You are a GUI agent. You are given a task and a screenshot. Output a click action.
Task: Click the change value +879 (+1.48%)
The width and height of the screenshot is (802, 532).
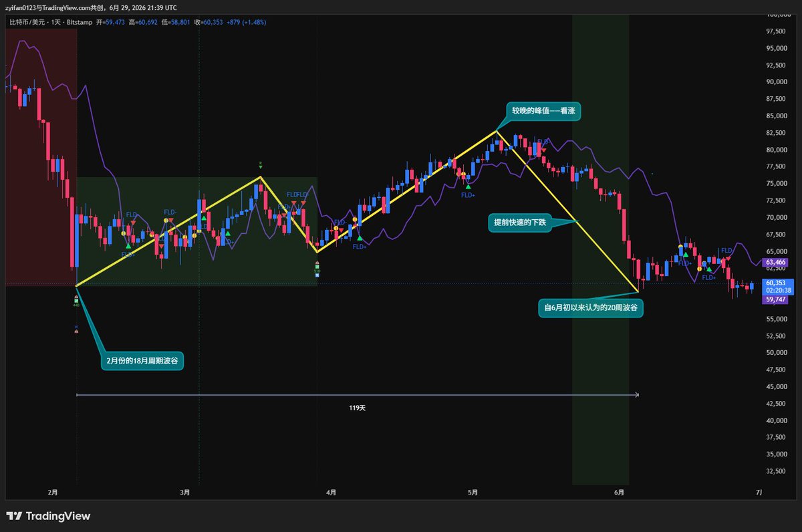coord(247,22)
